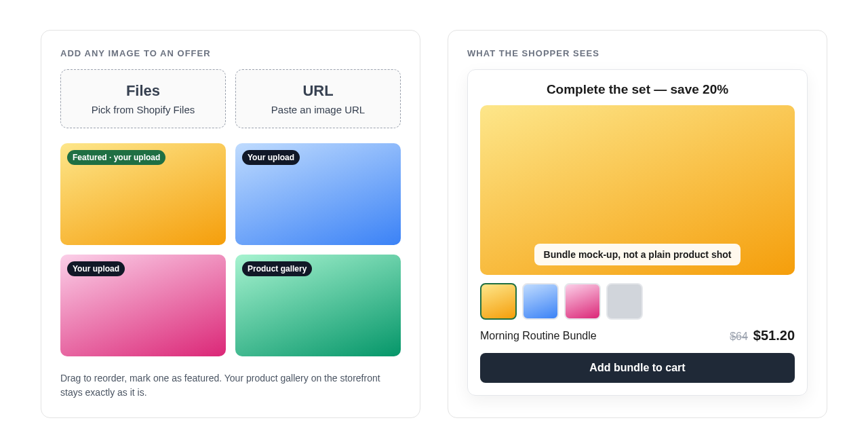This screenshot has height=448, width=868.
Task: Click the struck-through $64 price
Action: pos(738,337)
